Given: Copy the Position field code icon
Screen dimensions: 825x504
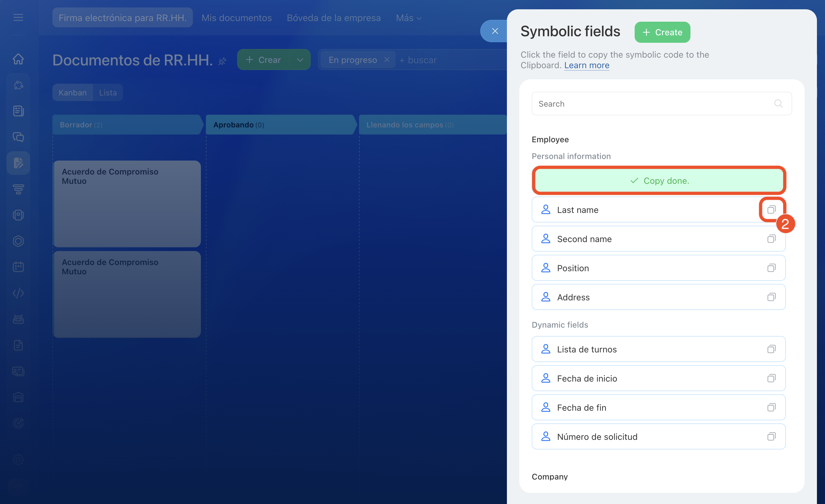Looking at the screenshot, I should [771, 268].
